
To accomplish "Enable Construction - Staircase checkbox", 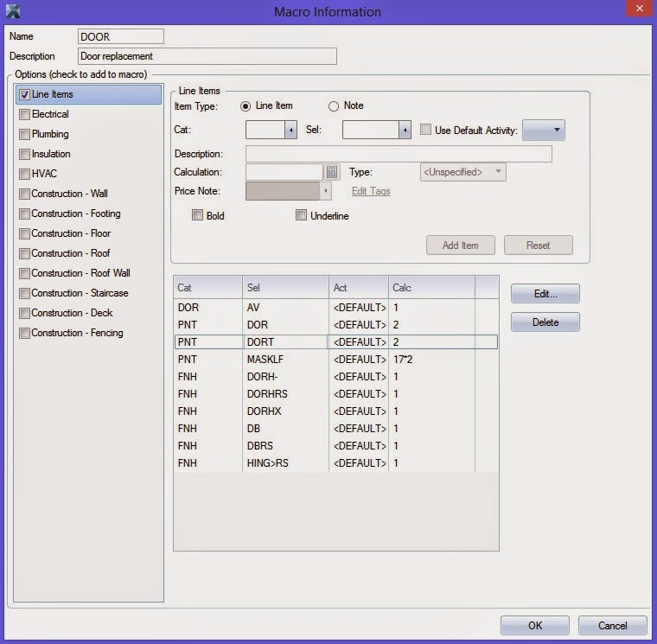I will pyautogui.click(x=25, y=293).
